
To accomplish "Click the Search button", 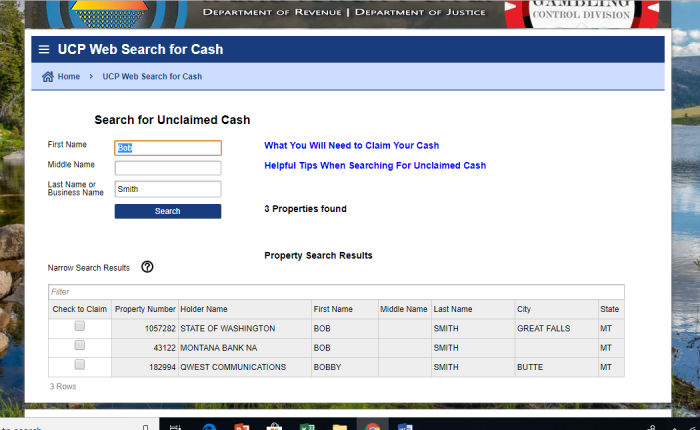I will 168,211.
